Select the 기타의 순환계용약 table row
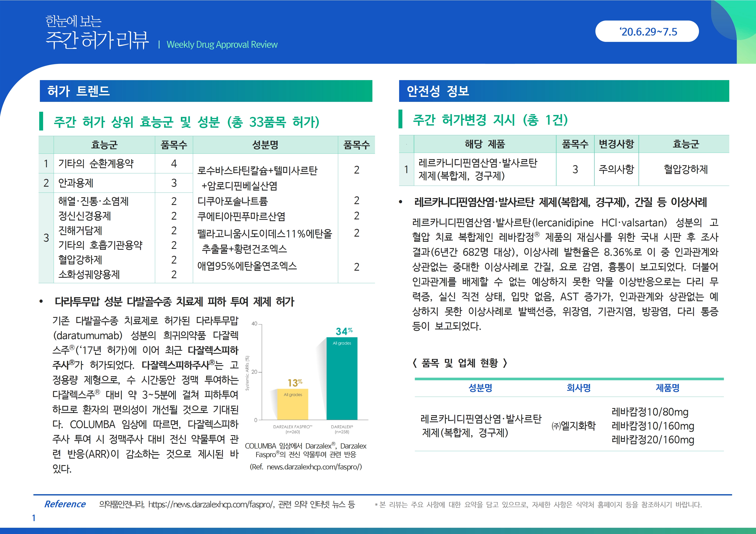The image size is (756, 534). [x=96, y=163]
